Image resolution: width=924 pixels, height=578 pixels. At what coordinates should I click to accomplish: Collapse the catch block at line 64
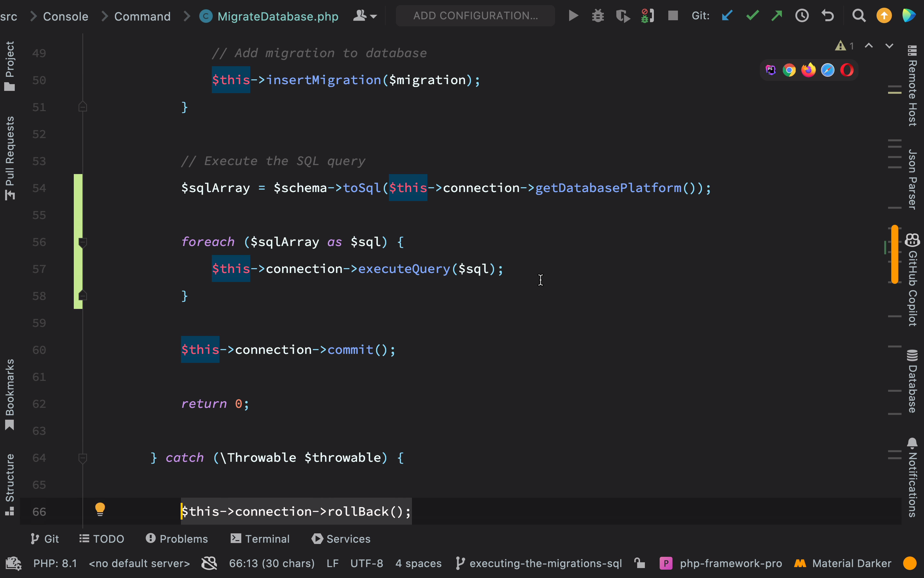(82, 458)
